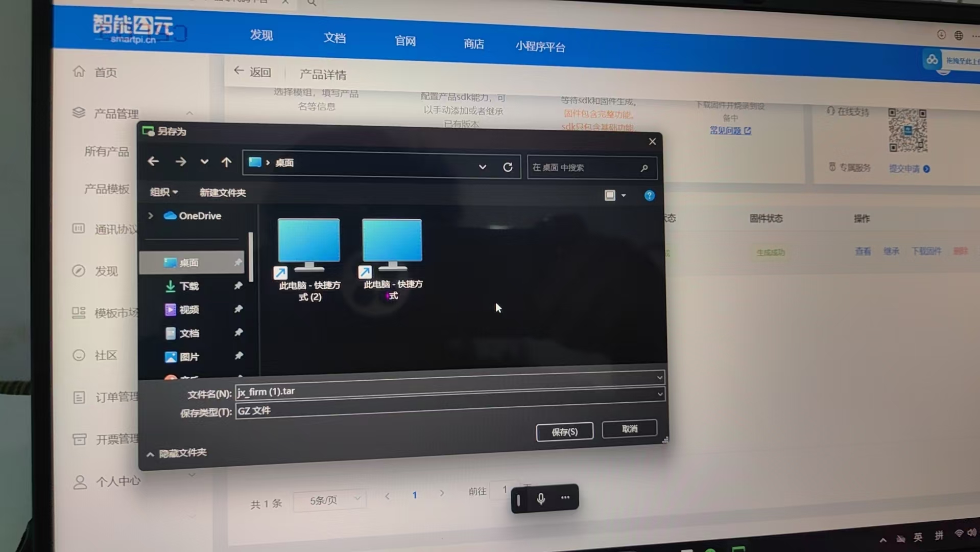Screen dimensions: 980x552
Task: Navigate up to parent folder in Save dialog
Action: [226, 162]
